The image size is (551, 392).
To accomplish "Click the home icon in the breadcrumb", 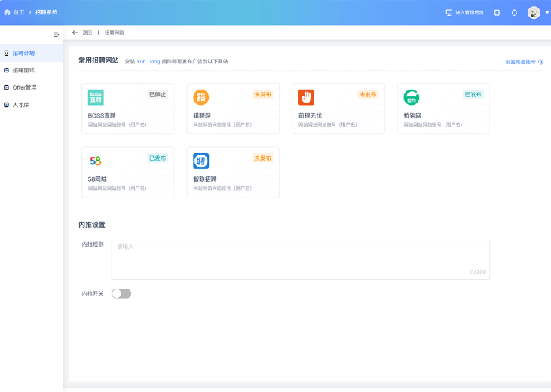I will 7,12.
